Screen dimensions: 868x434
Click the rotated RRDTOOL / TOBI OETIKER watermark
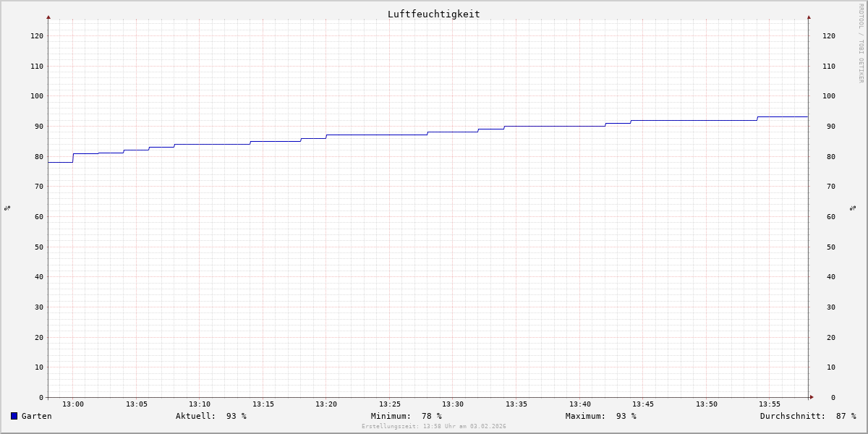[861, 43]
